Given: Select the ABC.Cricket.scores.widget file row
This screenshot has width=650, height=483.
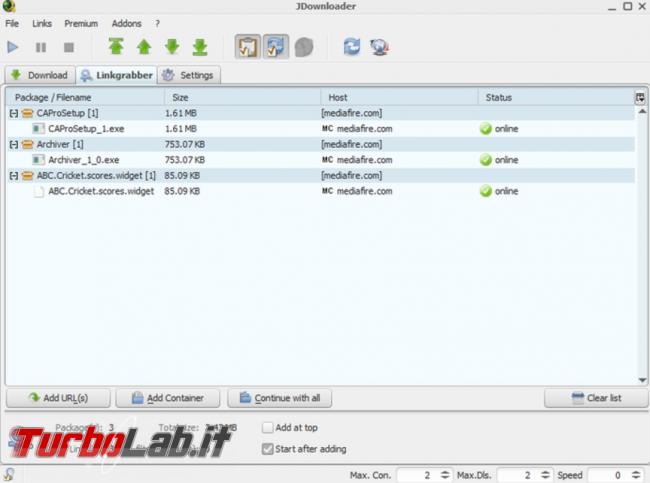Looking at the screenshot, I should [321, 191].
